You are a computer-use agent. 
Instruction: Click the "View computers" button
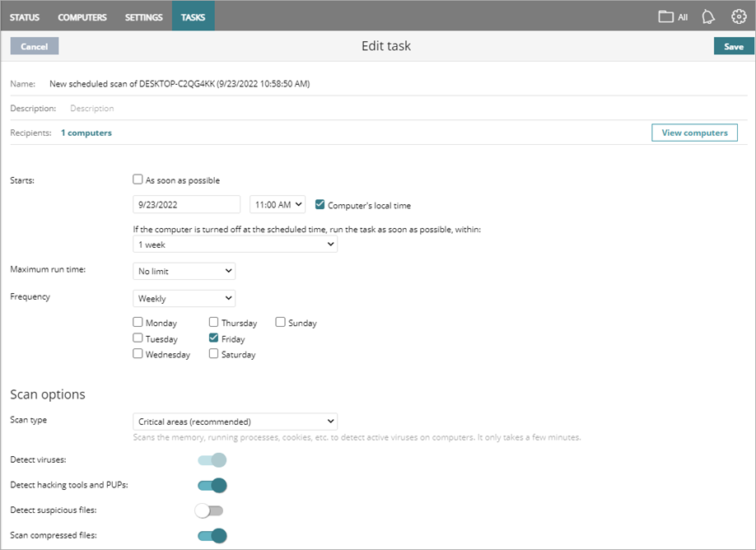(694, 133)
